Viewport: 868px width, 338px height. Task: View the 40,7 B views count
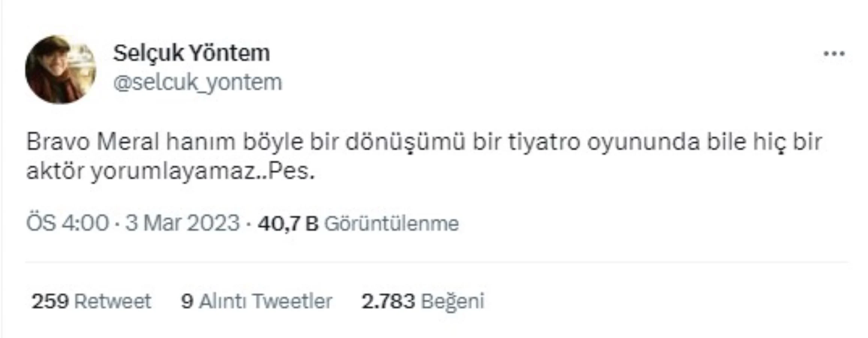coord(288,223)
